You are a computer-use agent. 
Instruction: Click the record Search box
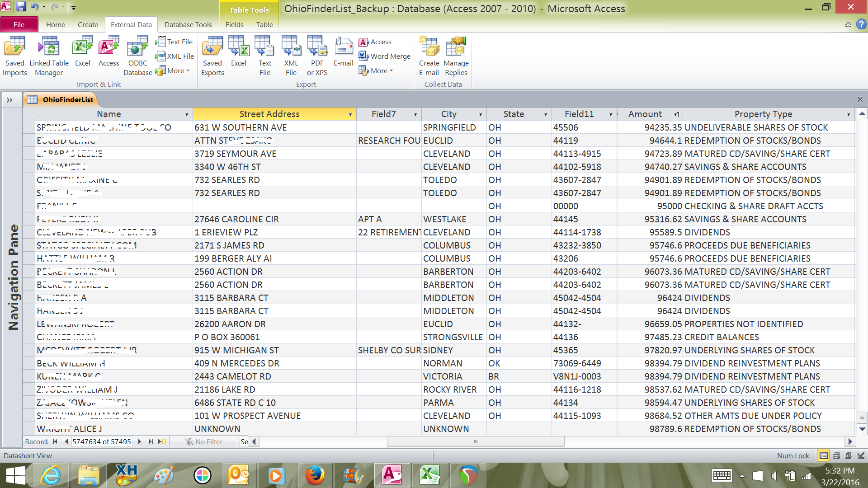coord(244,441)
